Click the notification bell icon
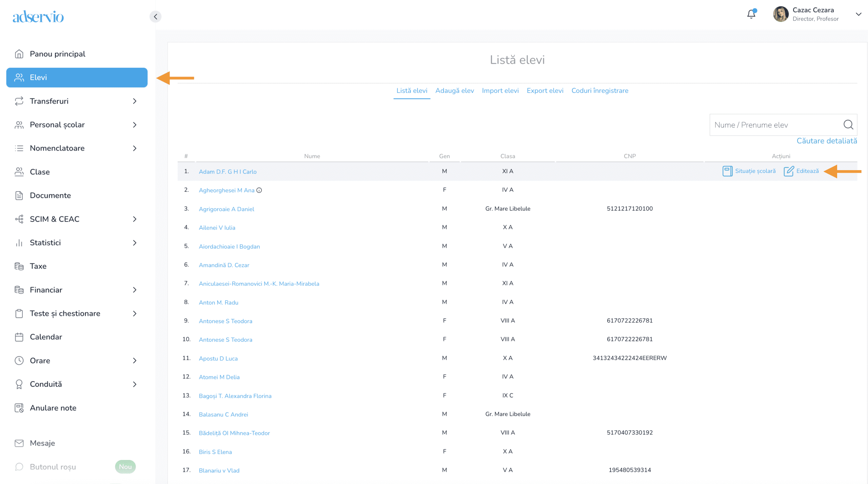Viewport: 868px width, 484px height. (x=751, y=14)
